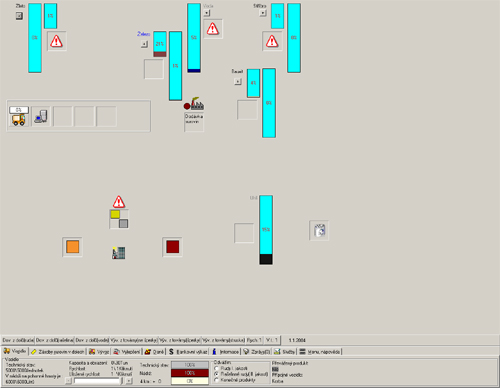Select the middle Odvádím radio option

click(216, 374)
